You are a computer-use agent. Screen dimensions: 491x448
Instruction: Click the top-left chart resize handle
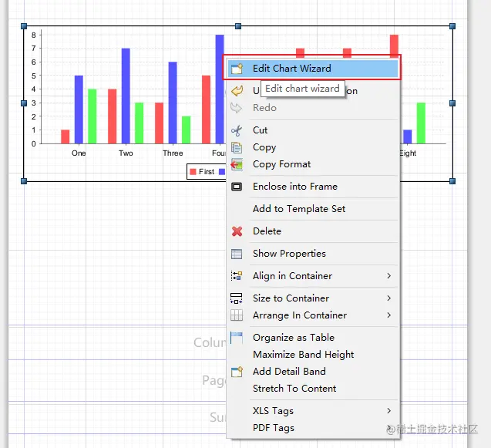click(x=24, y=26)
